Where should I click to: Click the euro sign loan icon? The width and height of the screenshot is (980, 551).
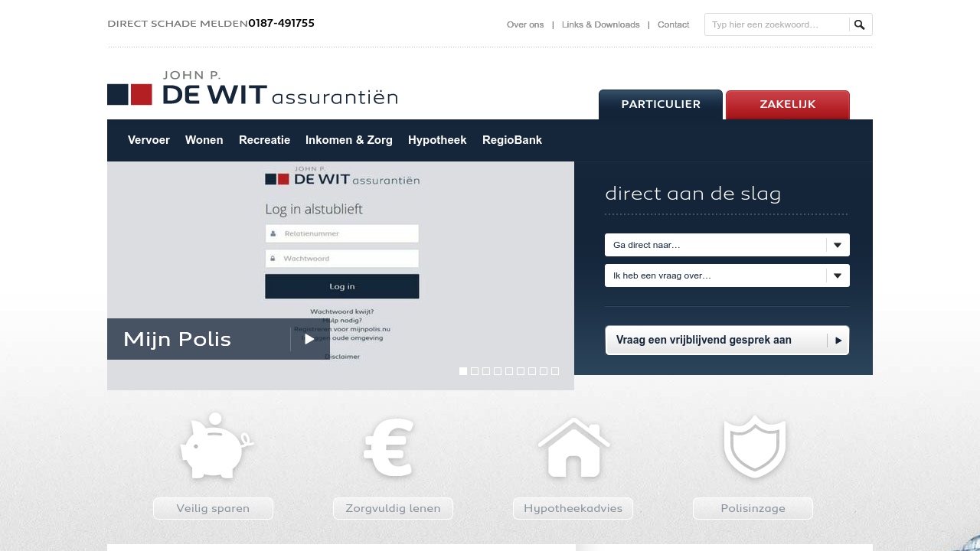(x=389, y=448)
